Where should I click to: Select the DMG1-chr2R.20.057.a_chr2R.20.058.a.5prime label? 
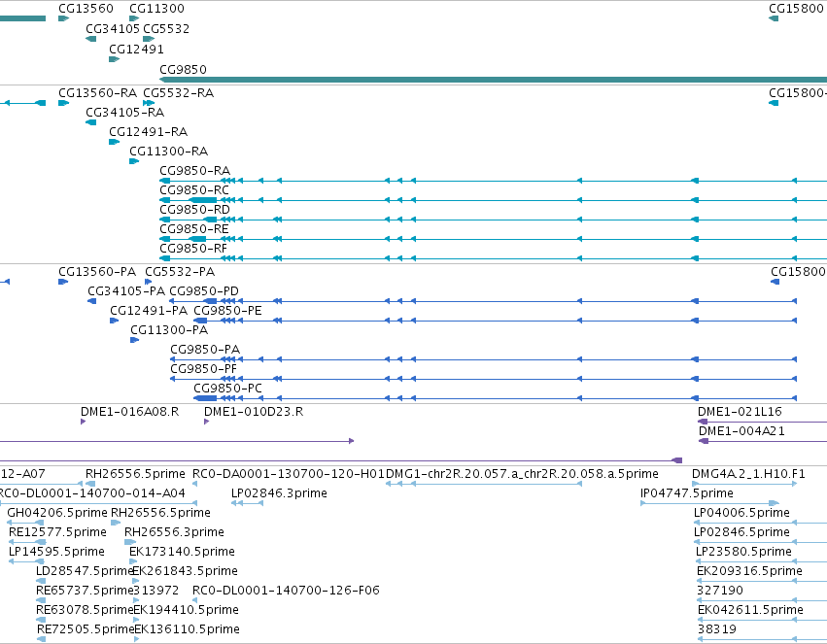click(x=522, y=474)
